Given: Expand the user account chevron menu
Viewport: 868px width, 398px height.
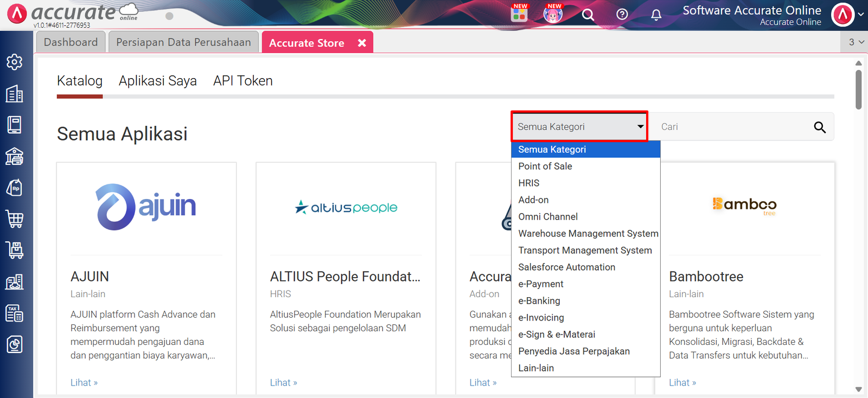Looking at the screenshot, I should (x=860, y=15).
